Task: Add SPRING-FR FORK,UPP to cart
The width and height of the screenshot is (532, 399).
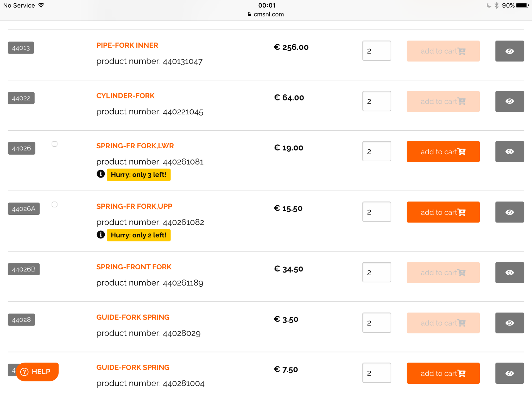Action: (443, 212)
